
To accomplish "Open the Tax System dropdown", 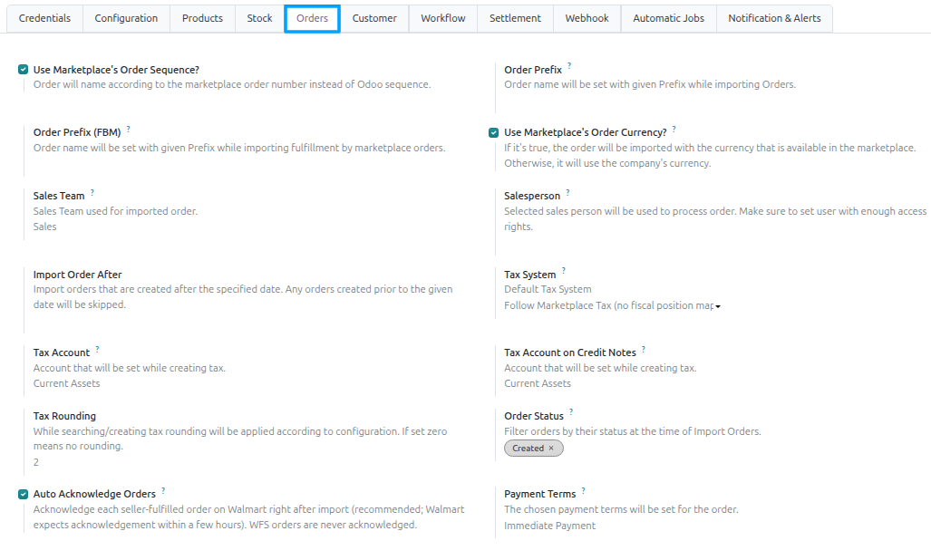I will pyautogui.click(x=612, y=305).
